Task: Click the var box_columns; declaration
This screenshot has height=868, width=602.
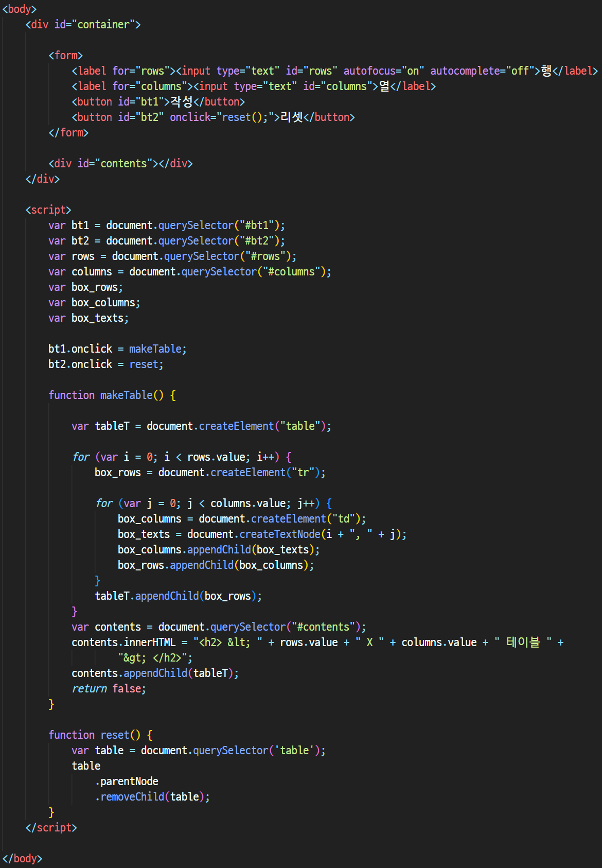Action: coord(94,303)
